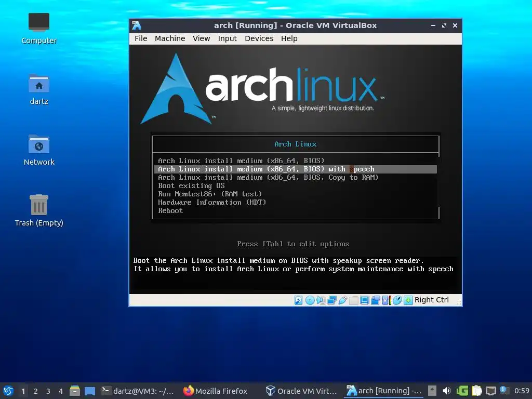Open the Devices menu
The width and height of the screenshot is (532, 399).
click(259, 38)
